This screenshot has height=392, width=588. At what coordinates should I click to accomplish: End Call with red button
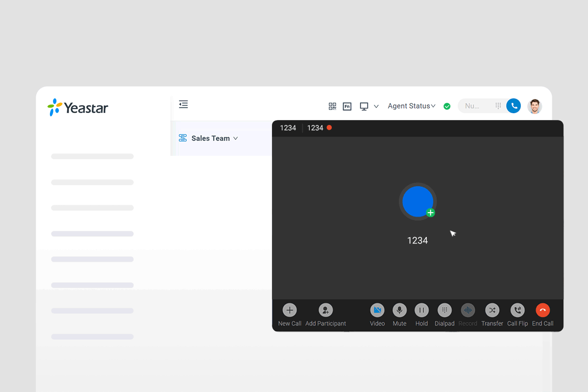tap(542, 315)
